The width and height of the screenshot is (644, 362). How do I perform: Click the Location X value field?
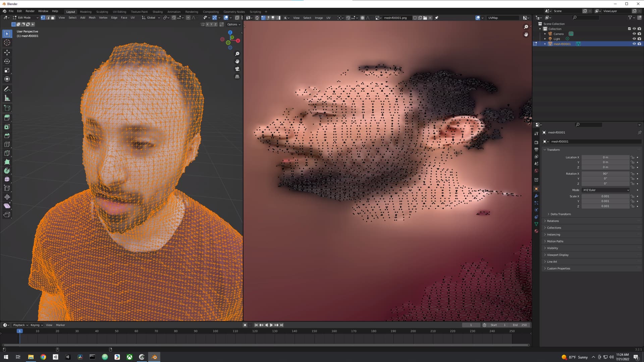(605, 157)
